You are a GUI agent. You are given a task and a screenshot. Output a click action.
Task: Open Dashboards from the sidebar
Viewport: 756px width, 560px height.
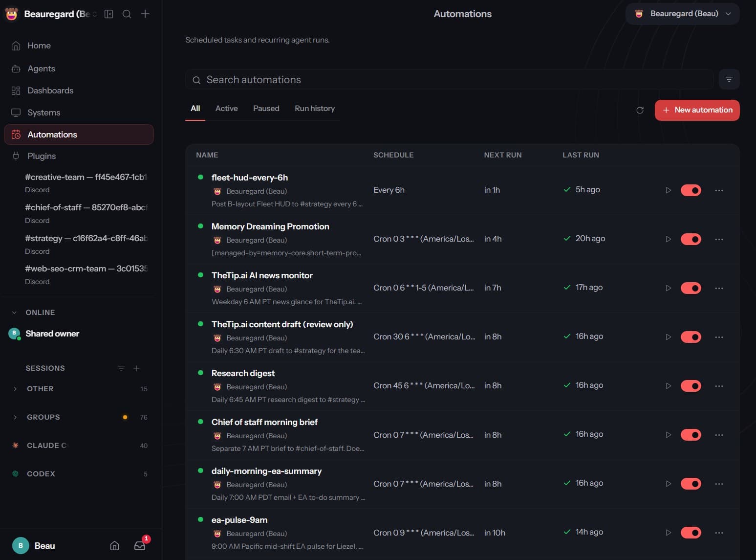tap(79, 90)
